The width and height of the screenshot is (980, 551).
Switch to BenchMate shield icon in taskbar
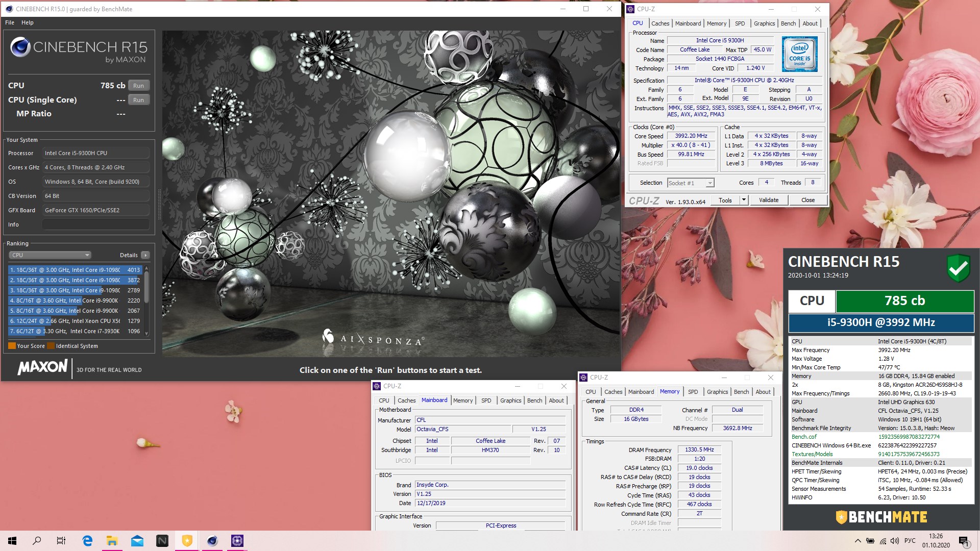pos(187,541)
